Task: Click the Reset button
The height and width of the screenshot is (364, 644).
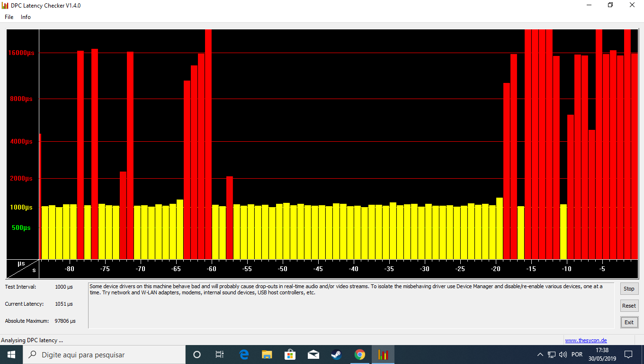Action: point(629,306)
